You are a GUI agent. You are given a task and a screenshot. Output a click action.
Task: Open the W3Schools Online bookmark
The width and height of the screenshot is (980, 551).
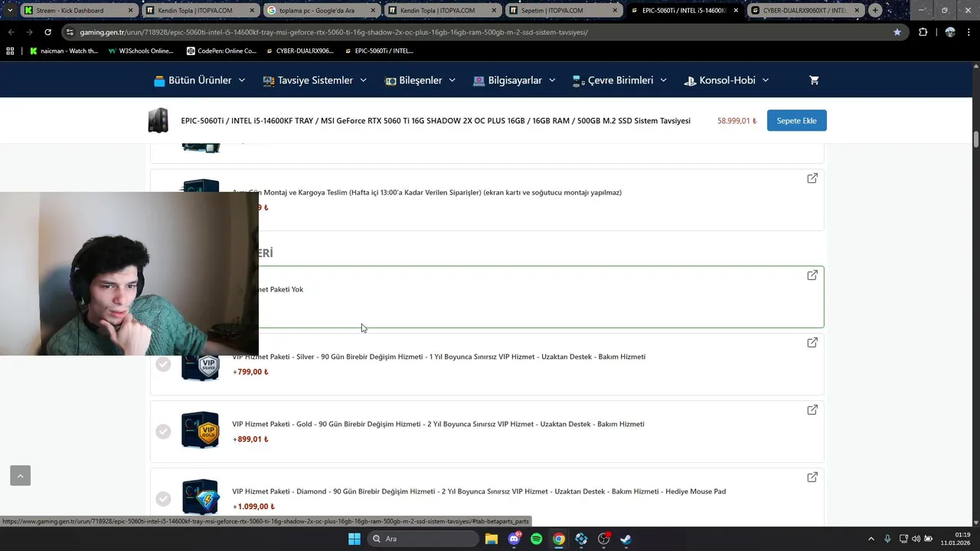(141, 51)
